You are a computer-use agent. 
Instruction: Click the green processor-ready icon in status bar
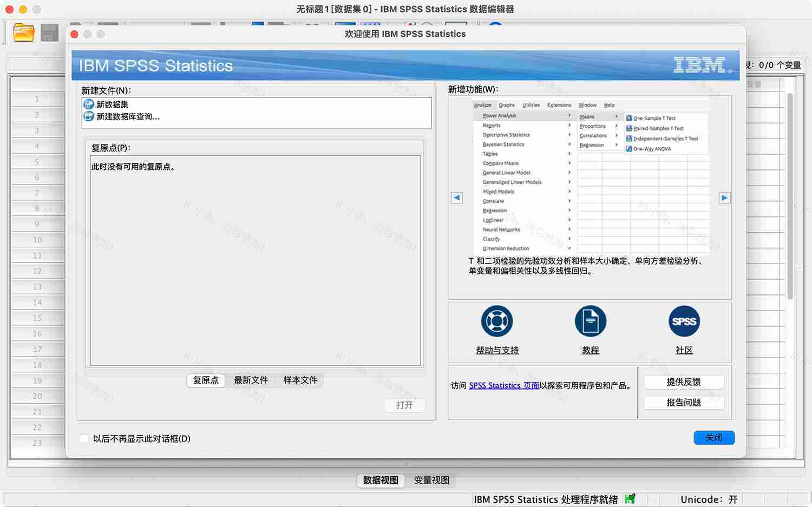[630, 499]
